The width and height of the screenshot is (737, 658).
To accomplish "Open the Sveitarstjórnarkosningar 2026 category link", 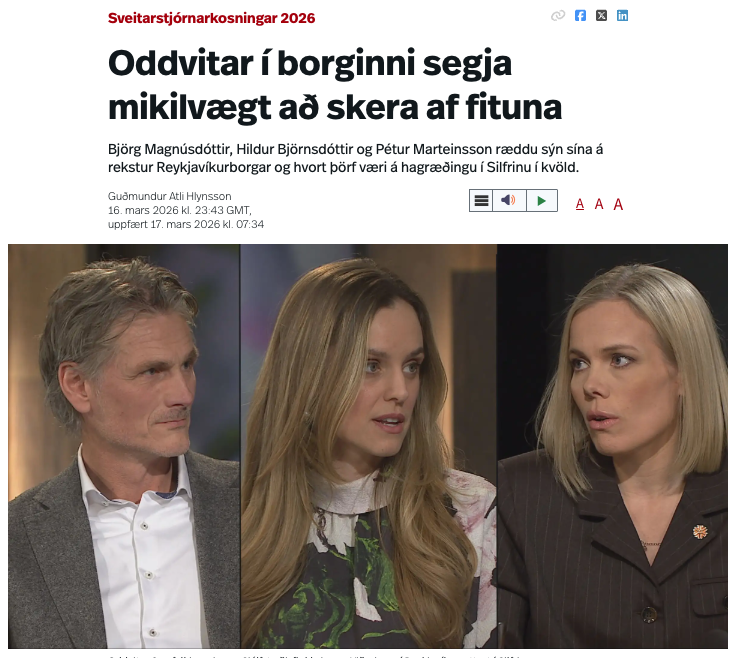I will click(212, 18).
